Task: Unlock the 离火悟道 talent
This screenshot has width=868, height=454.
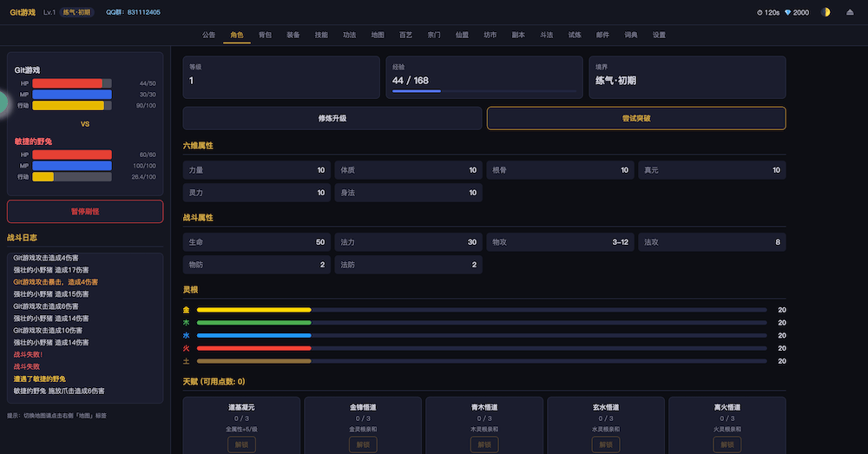Action: click(727, 444)
